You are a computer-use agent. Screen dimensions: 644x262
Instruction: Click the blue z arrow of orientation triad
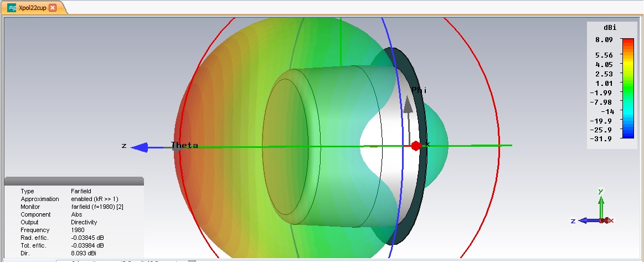pos(589,220)
